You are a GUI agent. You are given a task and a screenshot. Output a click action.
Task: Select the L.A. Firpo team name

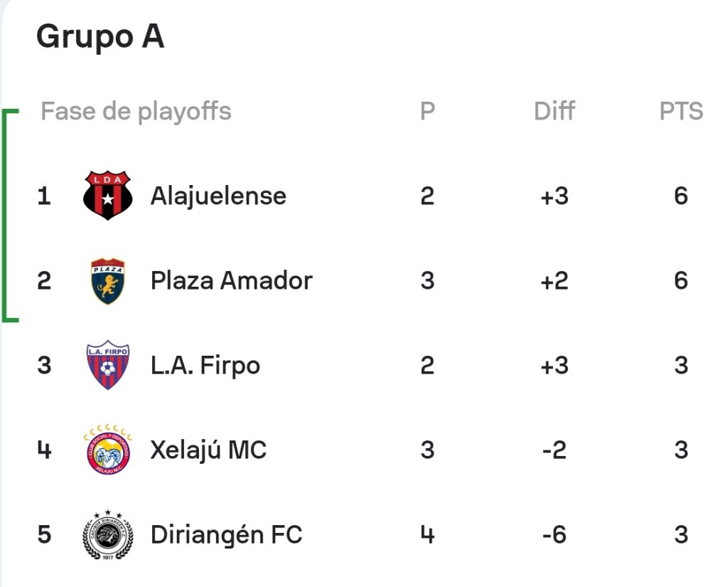tap(205, 366)
